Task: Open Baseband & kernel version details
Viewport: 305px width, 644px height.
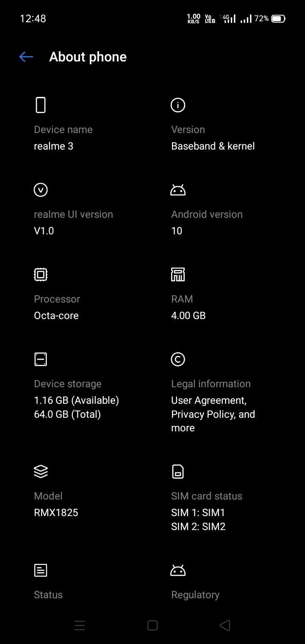Action: pyautogui.click(x=213, y=146)
